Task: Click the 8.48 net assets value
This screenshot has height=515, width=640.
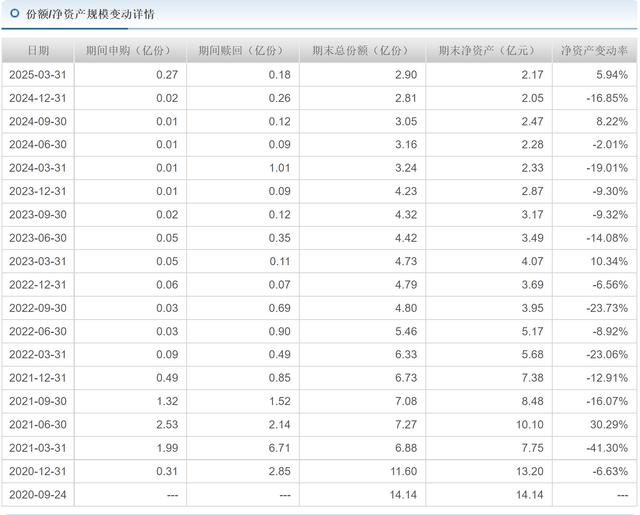Action: tap(532, 401)
